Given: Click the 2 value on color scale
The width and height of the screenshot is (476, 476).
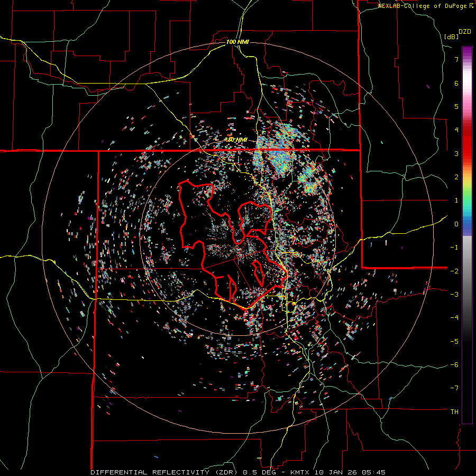Looking at the screenshot, I should pyautogui.click(x=456, y=177).
